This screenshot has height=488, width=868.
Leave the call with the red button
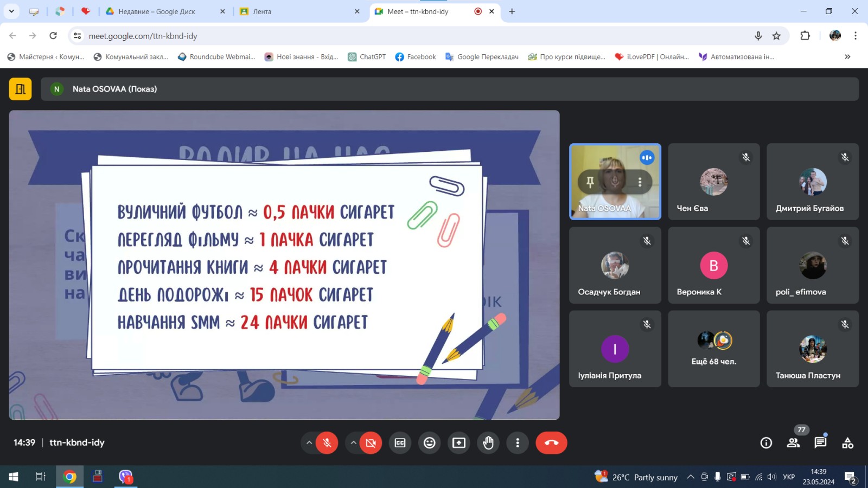551,443
